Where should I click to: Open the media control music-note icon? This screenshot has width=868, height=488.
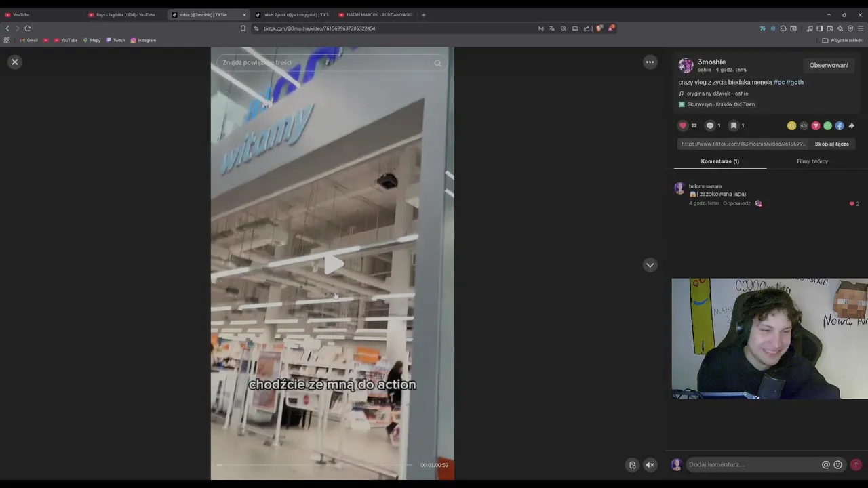[x=810, y=28]
